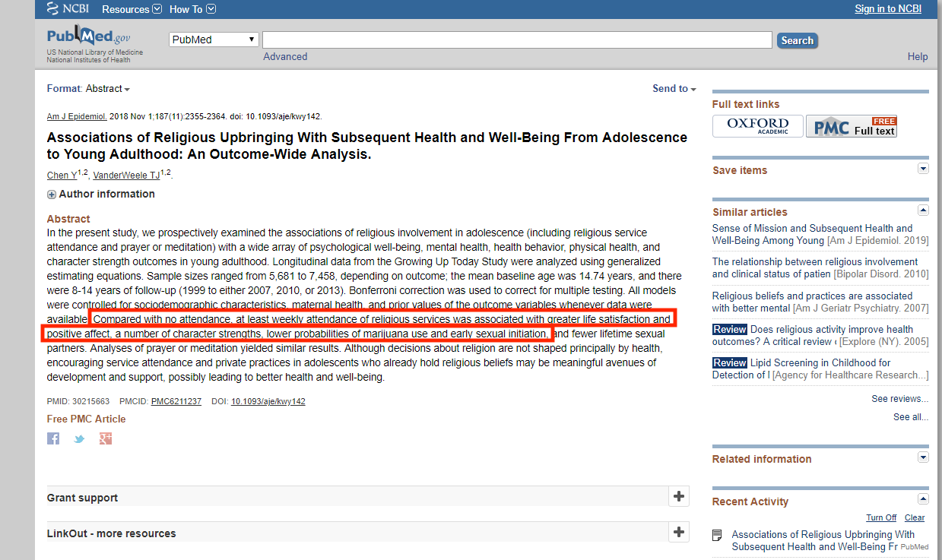Share article on Google Plus
Viewport: 942px width, 560px height.
coord(106,438)
